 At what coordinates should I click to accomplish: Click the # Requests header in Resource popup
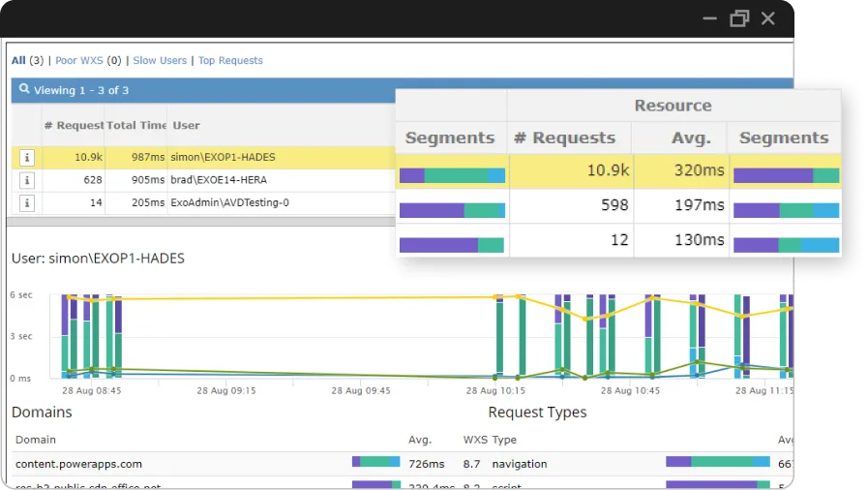(x=565, y=138)
